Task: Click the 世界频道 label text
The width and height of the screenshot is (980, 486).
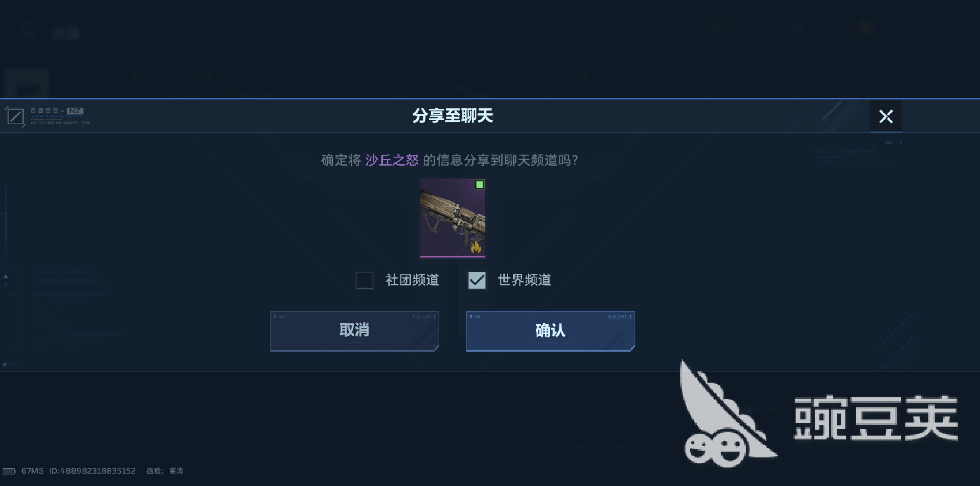Action: pos(524,280)
